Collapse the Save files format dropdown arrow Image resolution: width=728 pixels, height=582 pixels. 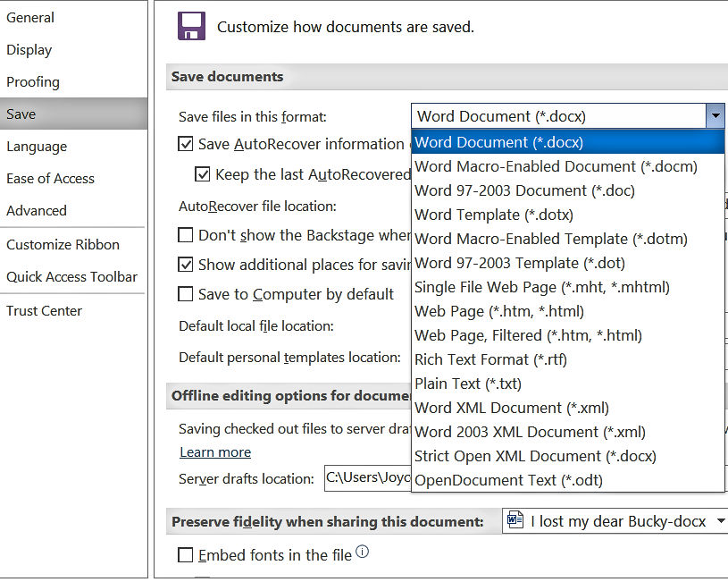(x=715, y=116)
